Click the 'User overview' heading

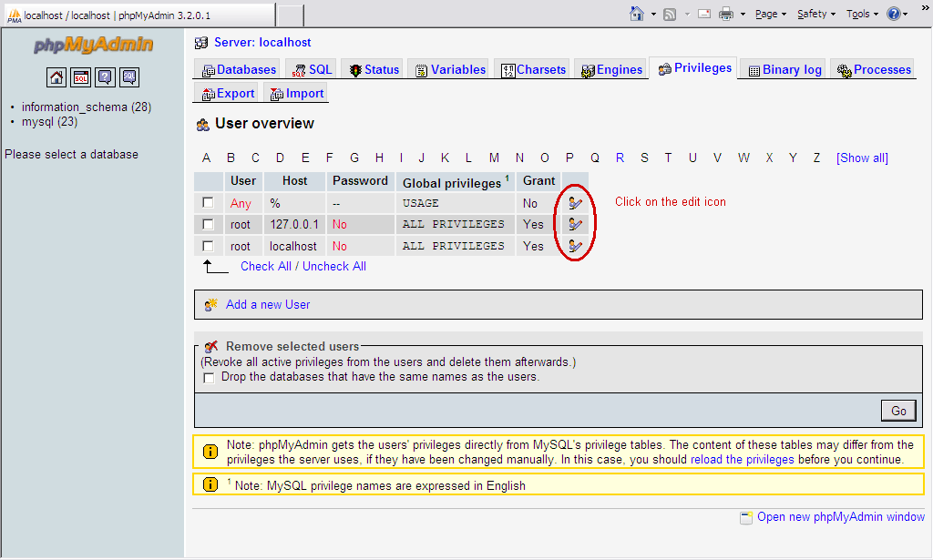[x=264, y=124]
